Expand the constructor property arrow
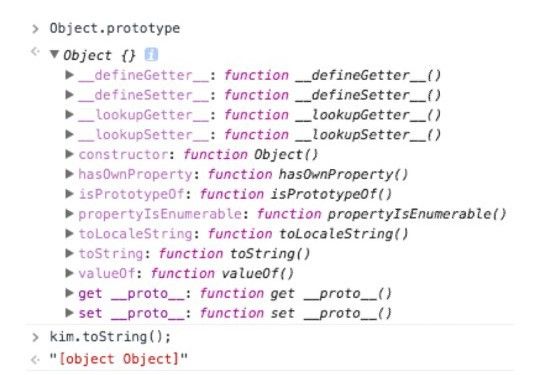 click(x=70, y=154)
